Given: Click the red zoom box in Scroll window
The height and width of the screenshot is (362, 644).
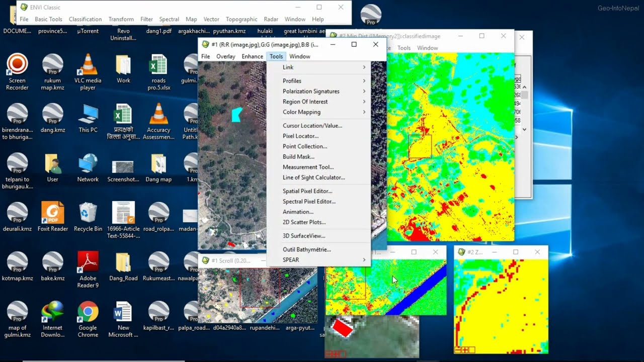Looking at the screenshot, I should click(x=260, y=287).
